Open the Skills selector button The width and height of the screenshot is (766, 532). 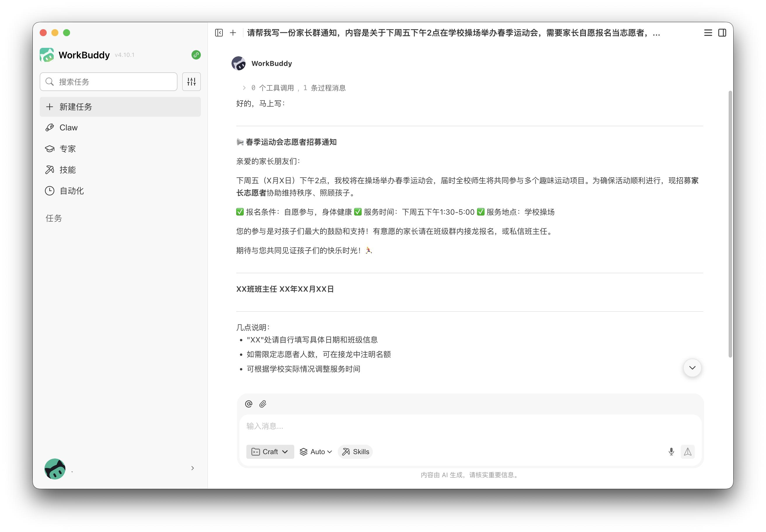[355, 452]
